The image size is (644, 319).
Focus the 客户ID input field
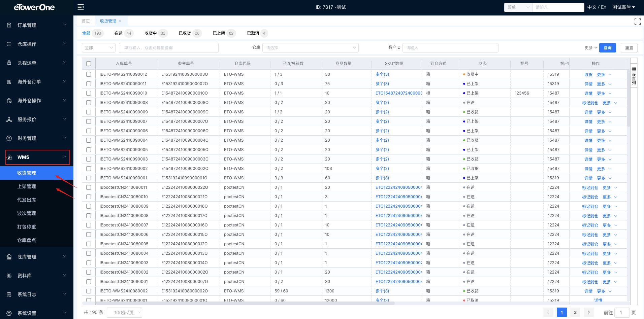pyautogui.click(x=450, y=48)
